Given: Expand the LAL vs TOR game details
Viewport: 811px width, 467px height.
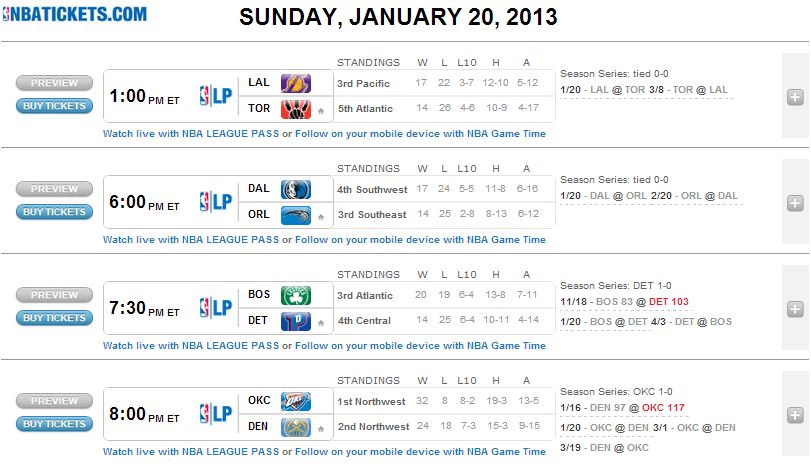Looking at the screenshot, I should point(795,97).
